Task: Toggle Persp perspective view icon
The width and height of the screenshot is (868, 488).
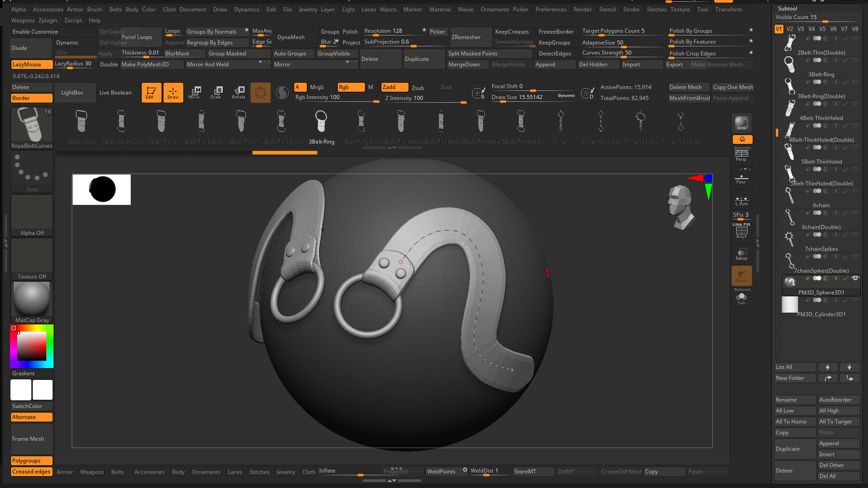Action: 742,154
